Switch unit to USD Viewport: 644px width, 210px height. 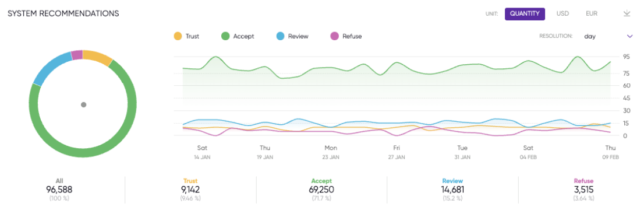[562, 13]
